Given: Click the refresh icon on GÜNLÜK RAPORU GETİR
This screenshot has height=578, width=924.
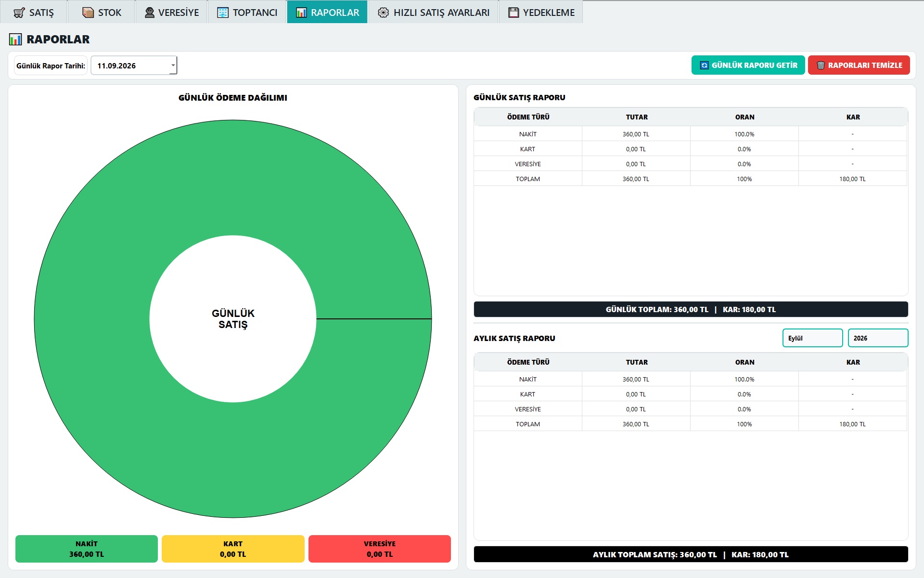Looking at the screenshot, I should (x=704, y=66).
